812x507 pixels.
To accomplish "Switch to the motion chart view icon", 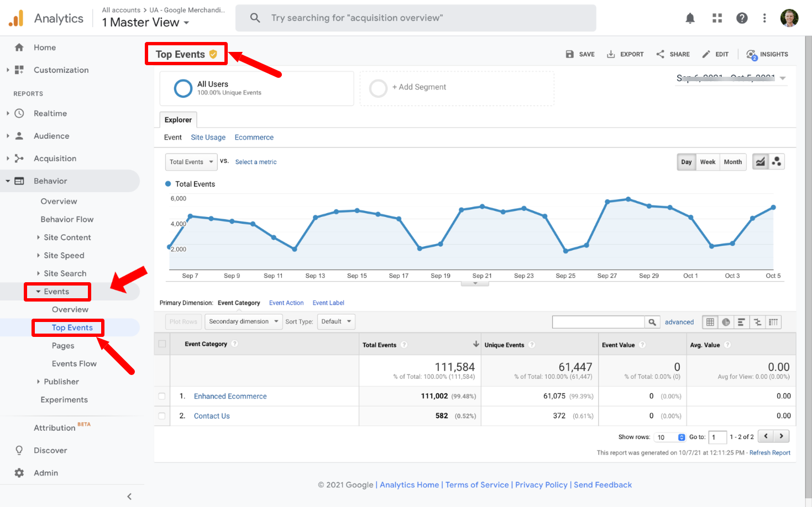I will 777,162.
